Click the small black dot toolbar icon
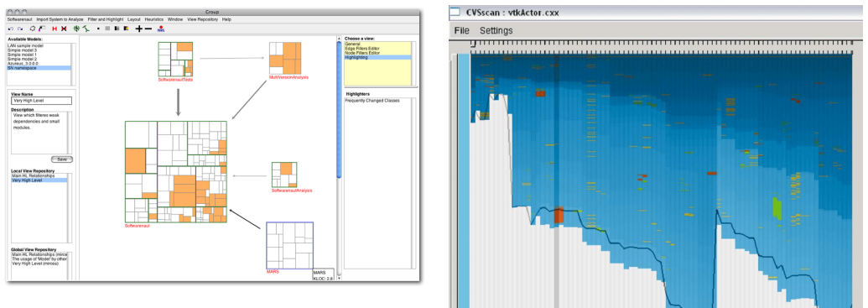868x308 pixels. pyautogui.click(x=98, y=29)
